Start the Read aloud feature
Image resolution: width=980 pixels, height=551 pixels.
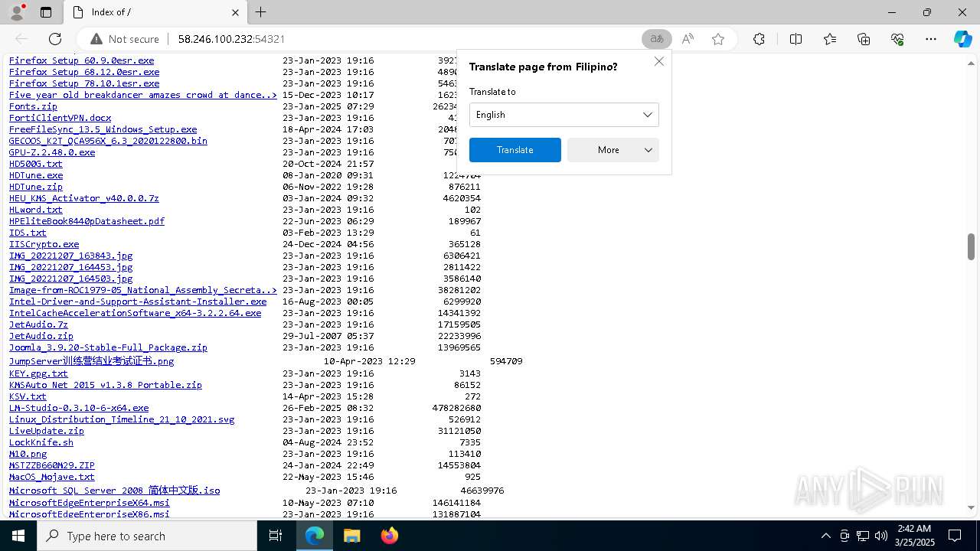[x=688, y=39]
